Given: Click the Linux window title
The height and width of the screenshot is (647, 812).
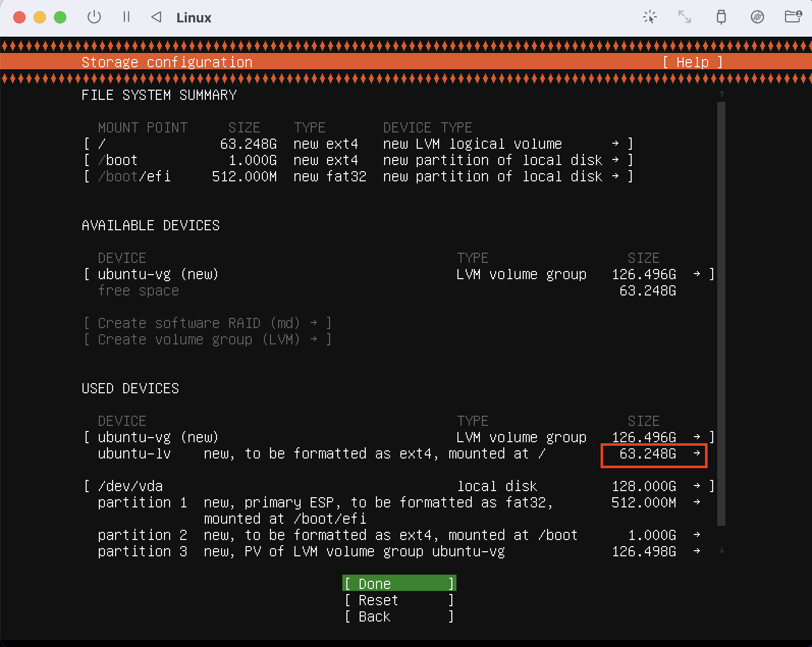Looking at the screenshot, I should [194, 18].
